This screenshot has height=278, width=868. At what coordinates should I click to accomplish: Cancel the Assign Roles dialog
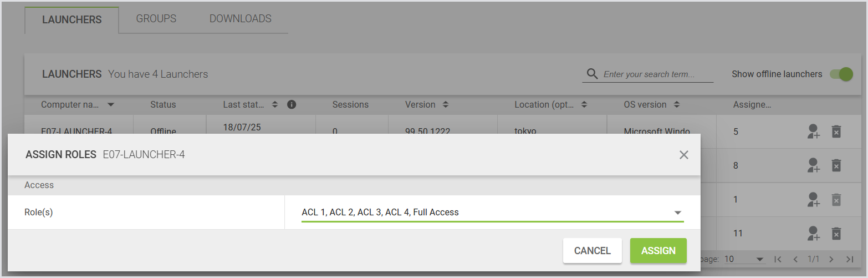coord(592,251)
